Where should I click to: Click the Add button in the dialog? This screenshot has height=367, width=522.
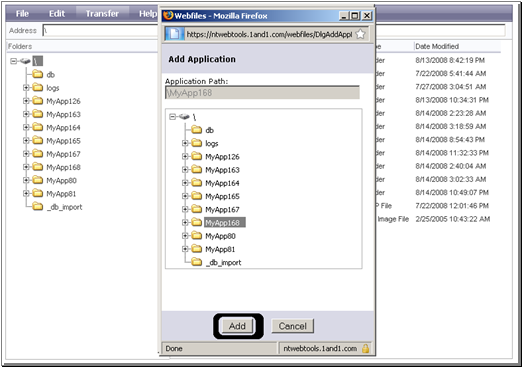(x=237, y=326)
